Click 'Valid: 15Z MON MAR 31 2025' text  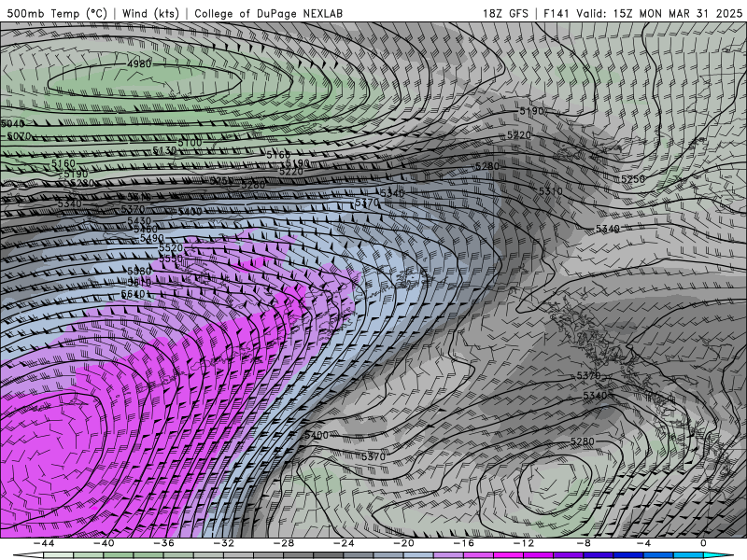(659, 13)
